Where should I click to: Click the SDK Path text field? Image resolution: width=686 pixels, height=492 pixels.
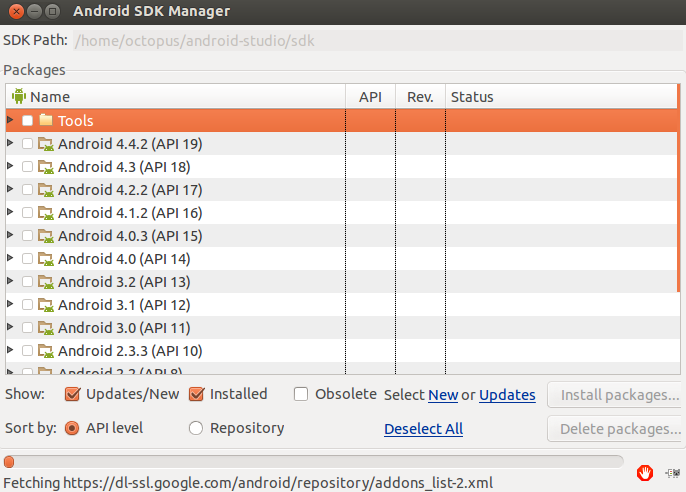coord(378,41)
